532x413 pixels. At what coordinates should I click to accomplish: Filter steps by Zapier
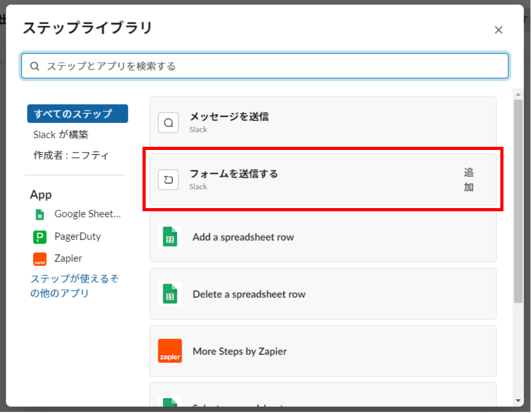(68, 258)
